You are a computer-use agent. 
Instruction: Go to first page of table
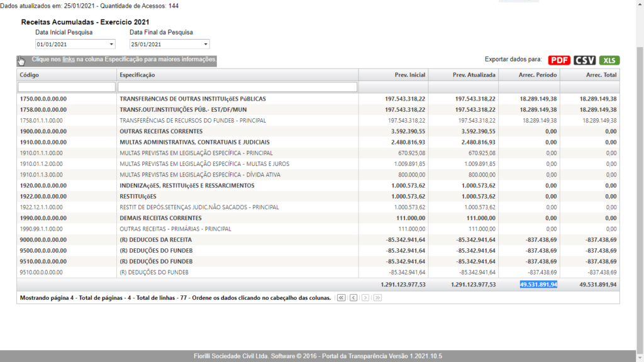[x=341, y=297]
